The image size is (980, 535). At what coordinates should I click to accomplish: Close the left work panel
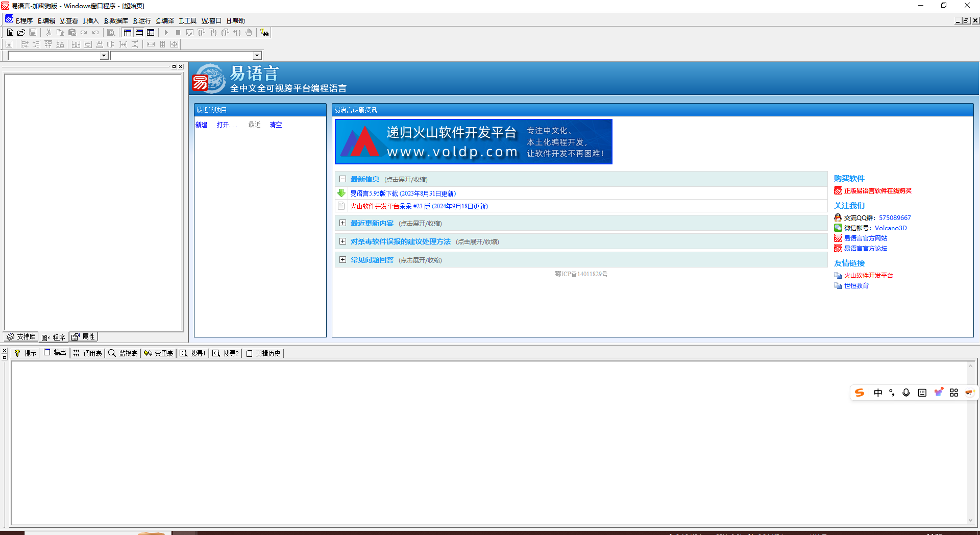[181, 67]
